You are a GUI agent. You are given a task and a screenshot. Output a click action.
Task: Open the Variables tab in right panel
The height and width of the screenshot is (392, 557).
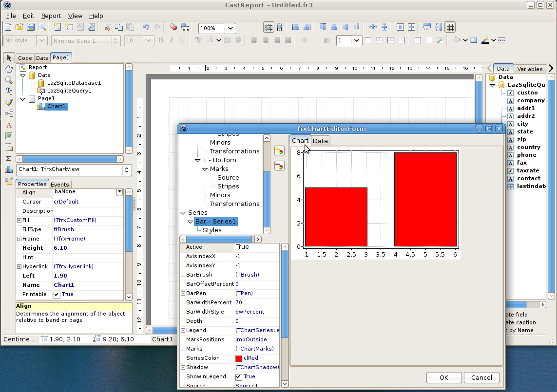coord(530,69)
